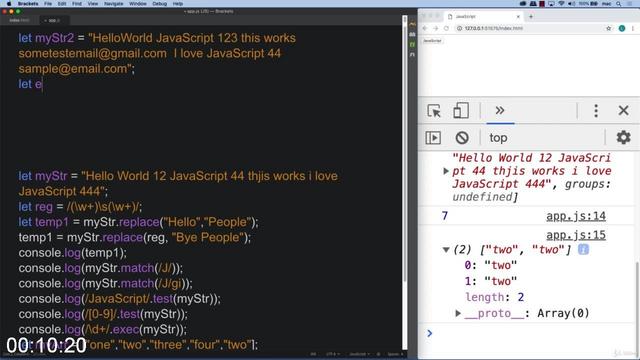The height and width of the screenshot is (360, 640).
Task: Click the site info icon in address bar
Action: pyautogui.click(x=459, y=29)
